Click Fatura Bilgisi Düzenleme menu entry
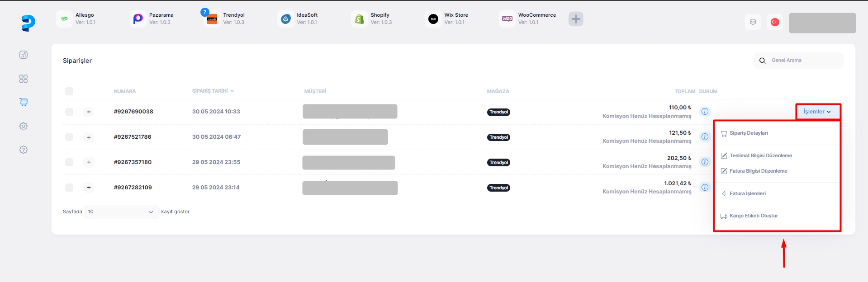This screenshot has height=282, width=868. click(758, 171)
